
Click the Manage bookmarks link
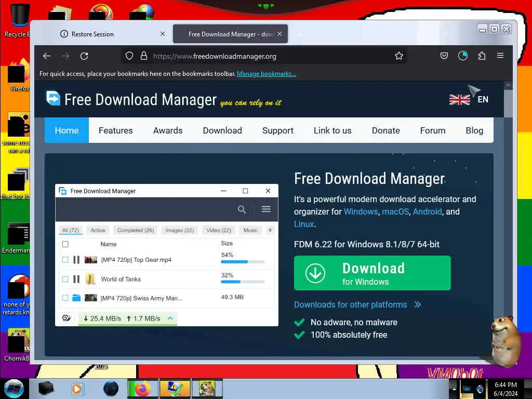pyautogui.click(x=267, y=74)
